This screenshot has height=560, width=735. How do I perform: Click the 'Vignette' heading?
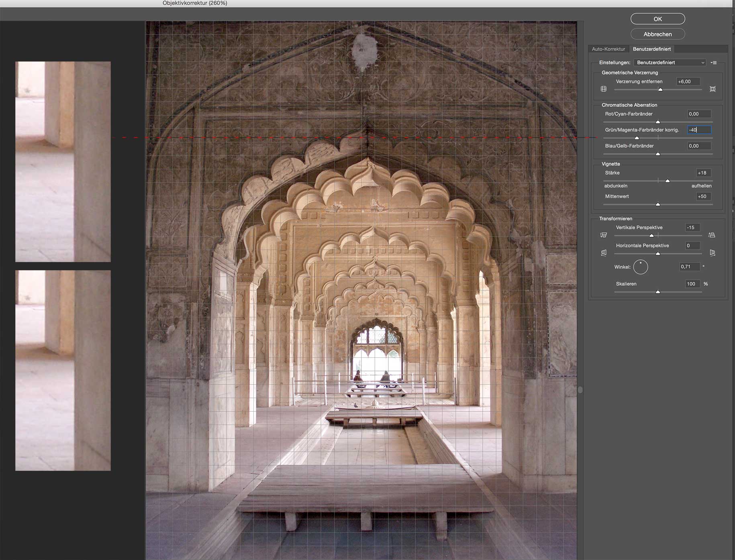coord(611,164)
